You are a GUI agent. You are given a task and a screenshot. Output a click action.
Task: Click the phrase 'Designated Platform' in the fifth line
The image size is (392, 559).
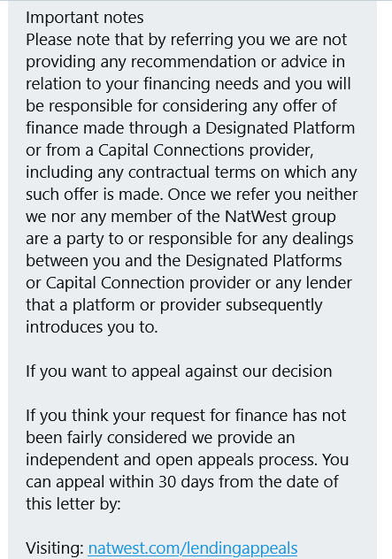click(x=280, y=128)
